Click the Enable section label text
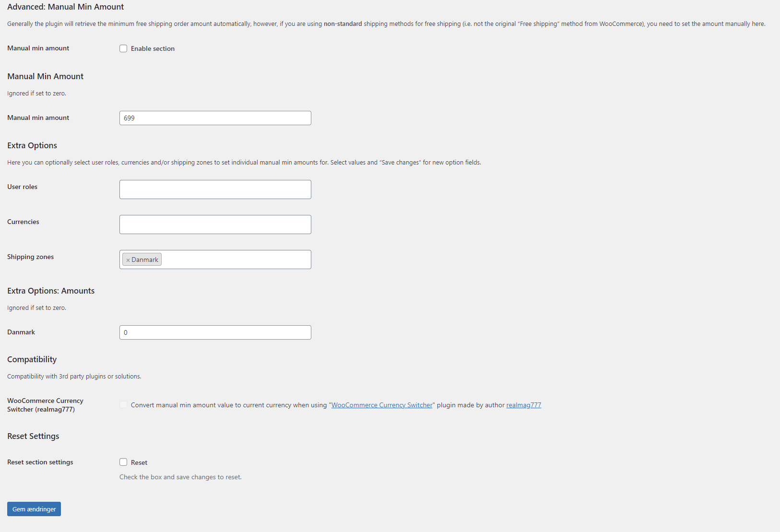Image resolution: width=780 pixels, height=532 pixels. coord(153,48)
